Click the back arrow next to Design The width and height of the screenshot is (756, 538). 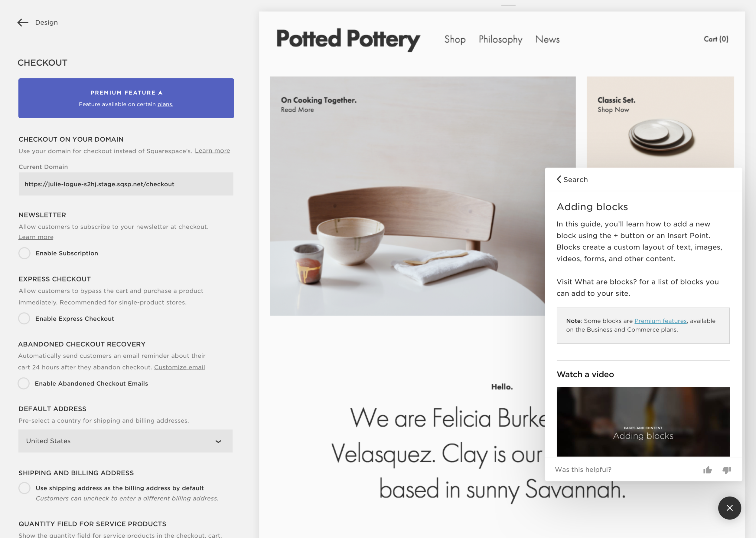click(x=23, y=22)
